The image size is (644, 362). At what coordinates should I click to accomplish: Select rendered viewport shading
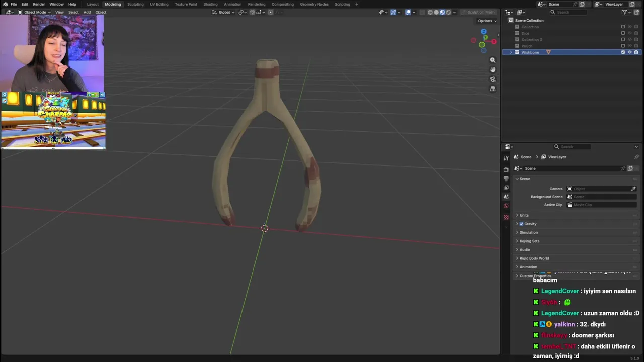coord(448,12)
